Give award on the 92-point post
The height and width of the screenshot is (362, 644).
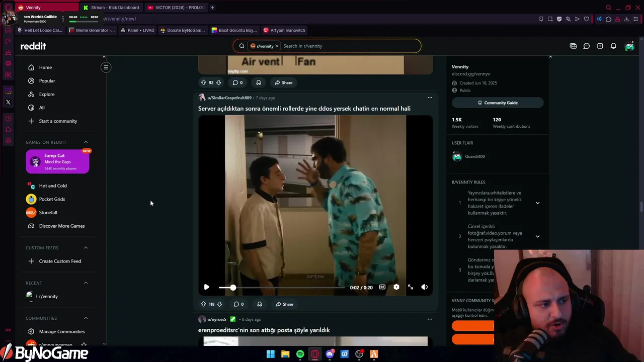coord(259,82)
